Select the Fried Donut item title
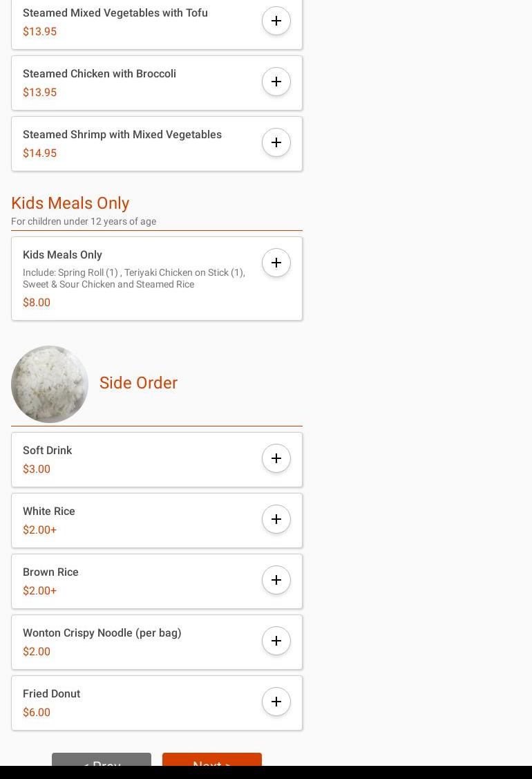532x779 pixels. coord(52,693)
